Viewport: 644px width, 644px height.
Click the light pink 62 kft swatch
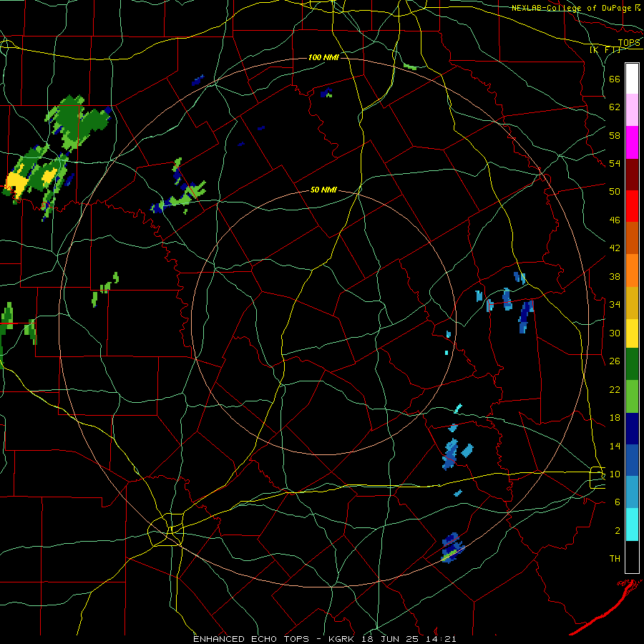click(x=632, y=110)
